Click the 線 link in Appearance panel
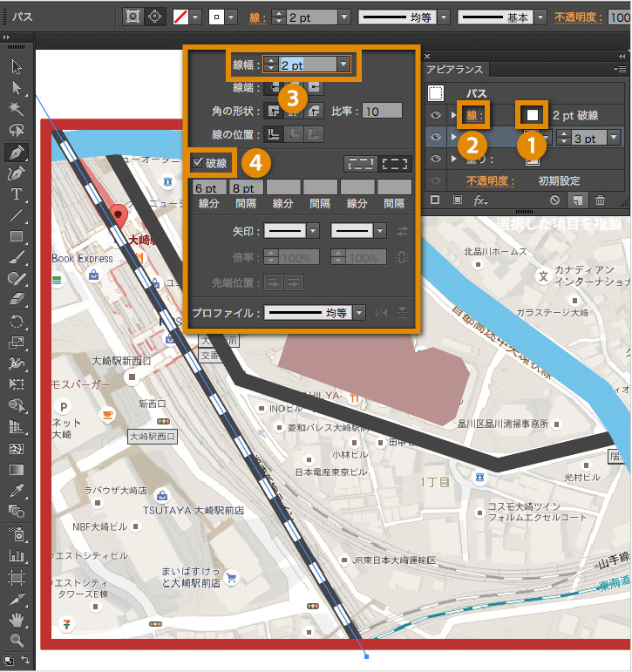632x672 pixels. [x=474, y=115]
